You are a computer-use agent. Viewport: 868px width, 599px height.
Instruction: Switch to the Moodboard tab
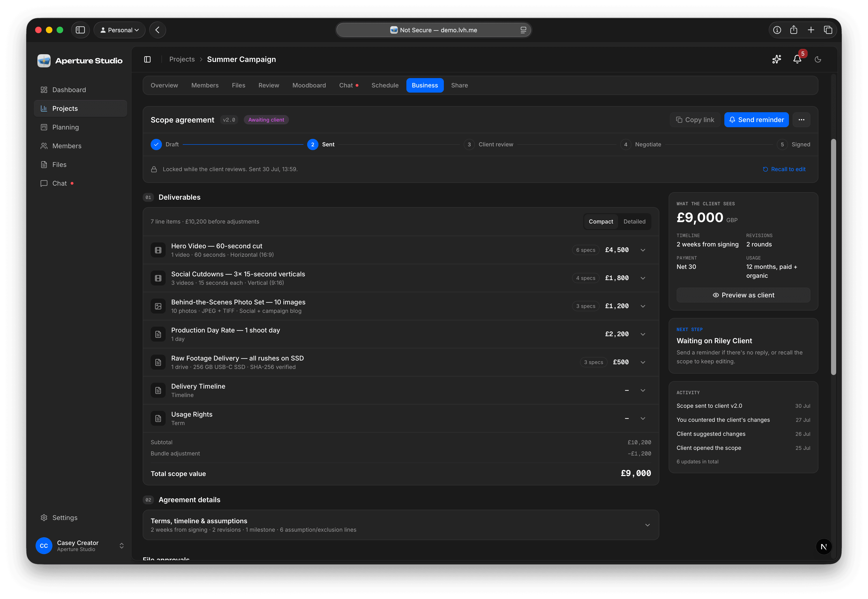309,86
